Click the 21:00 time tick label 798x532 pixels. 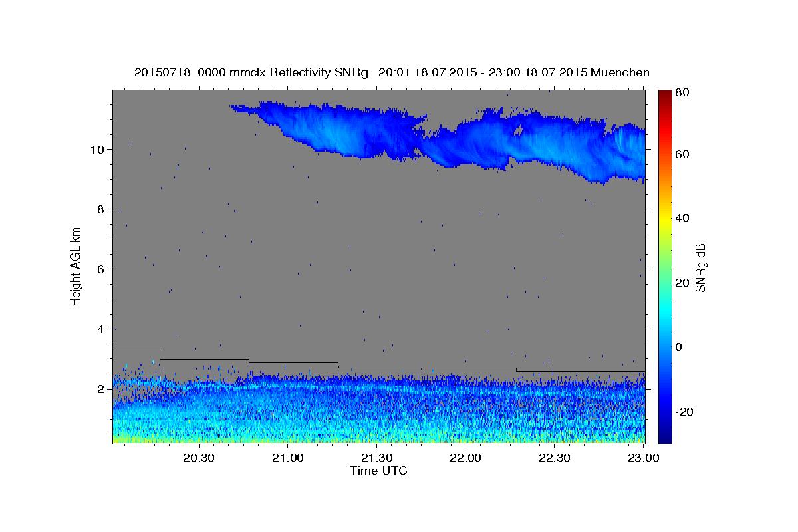tap(287, 458)
